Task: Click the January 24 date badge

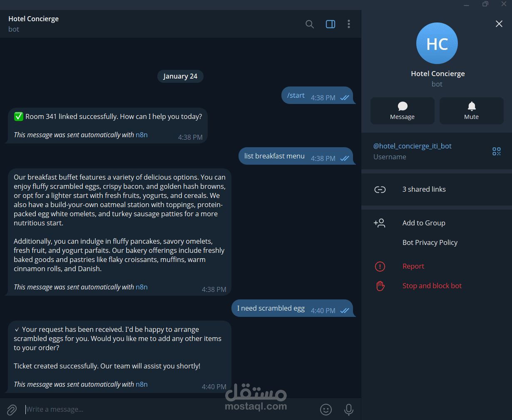Action: (180, 76)
